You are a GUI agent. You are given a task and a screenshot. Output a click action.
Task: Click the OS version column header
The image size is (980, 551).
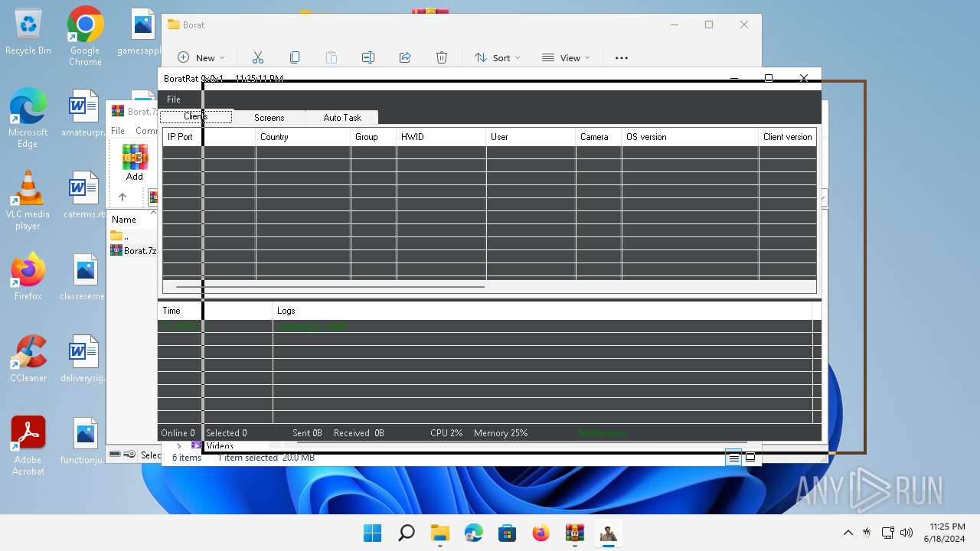(x=690, y=137)
